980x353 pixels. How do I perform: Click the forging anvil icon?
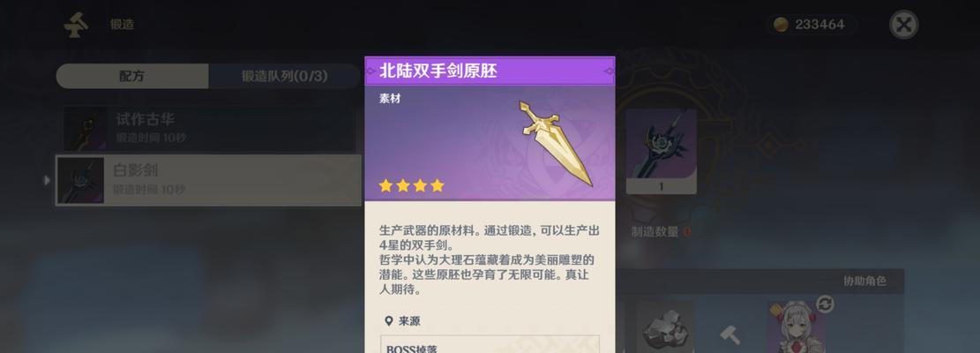point(76,25)
